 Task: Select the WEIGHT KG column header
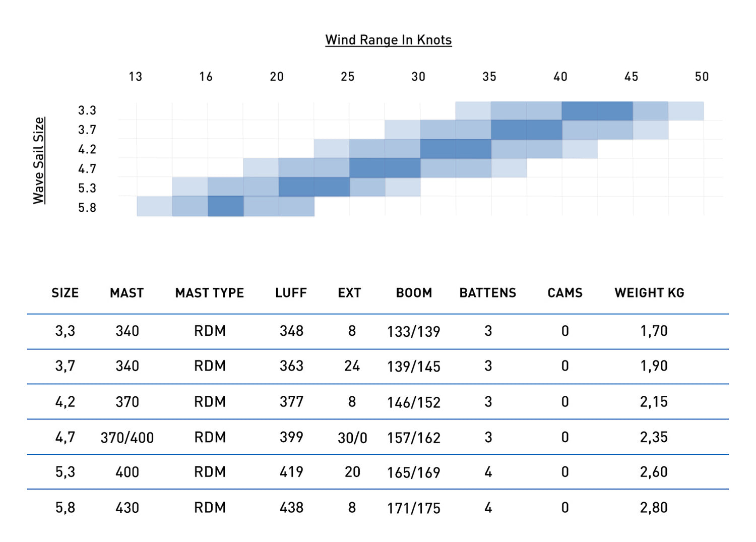point(649,293)
